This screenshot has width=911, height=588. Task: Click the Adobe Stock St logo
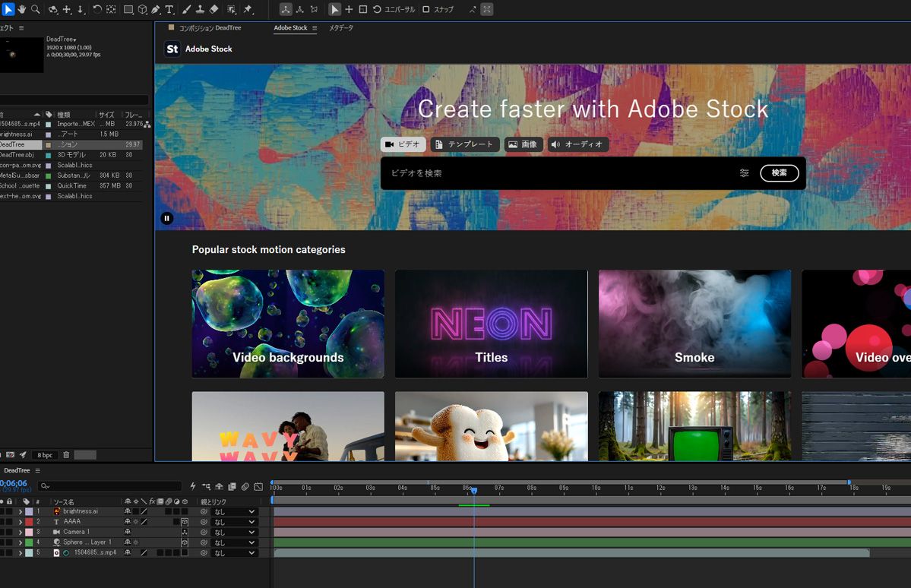172,49
